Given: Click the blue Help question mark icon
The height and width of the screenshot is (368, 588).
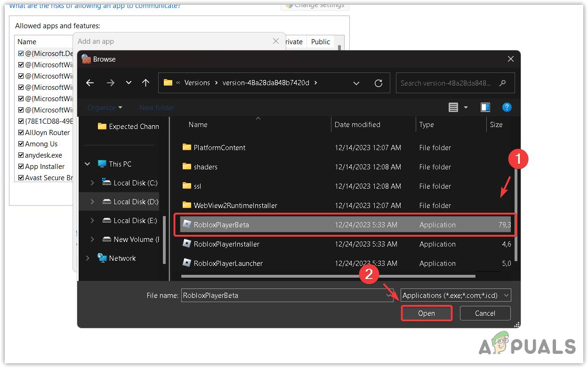Looking at the screenshot, I should point(507,108).
